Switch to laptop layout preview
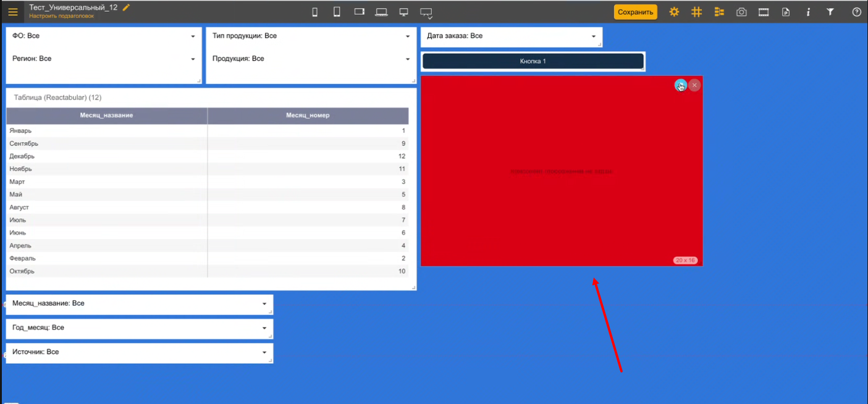Viewport: 868px width, 404px height. coord(381,12)
